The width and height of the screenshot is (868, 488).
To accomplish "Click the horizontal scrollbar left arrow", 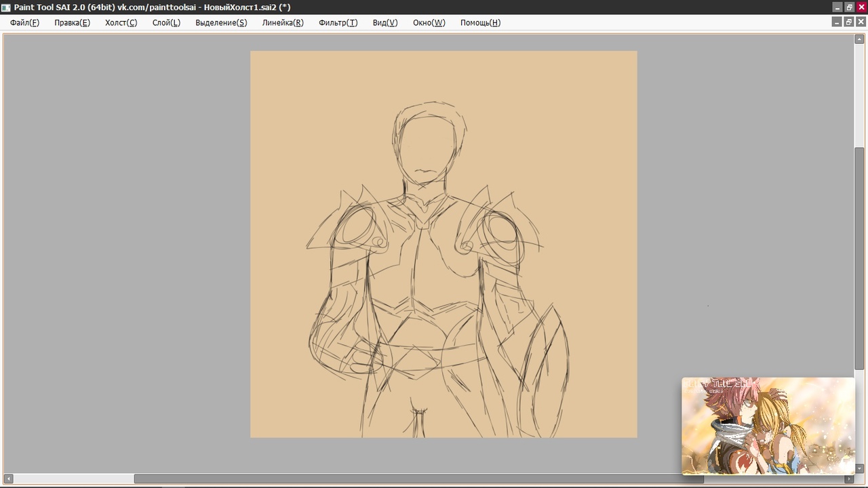I will (x=8, y=479).
